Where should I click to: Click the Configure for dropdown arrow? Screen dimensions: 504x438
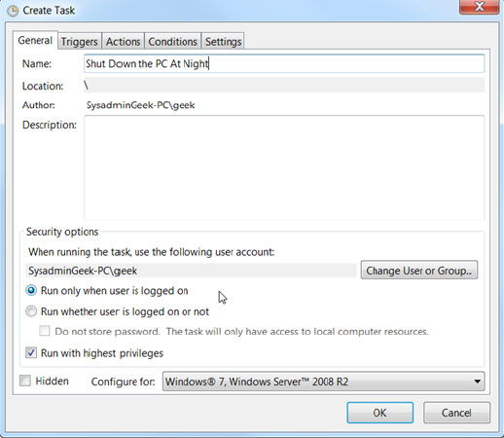[x=477, y=382]
